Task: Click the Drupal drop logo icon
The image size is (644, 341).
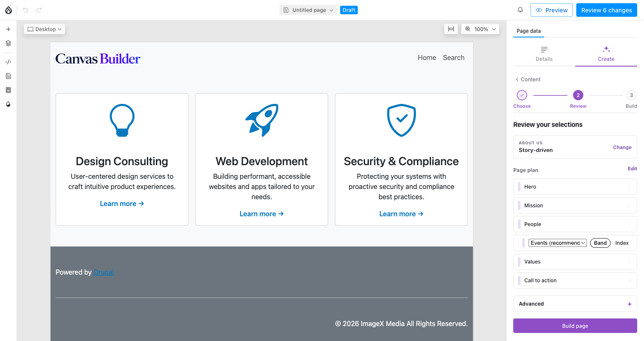Action: (x=9, y=10)
